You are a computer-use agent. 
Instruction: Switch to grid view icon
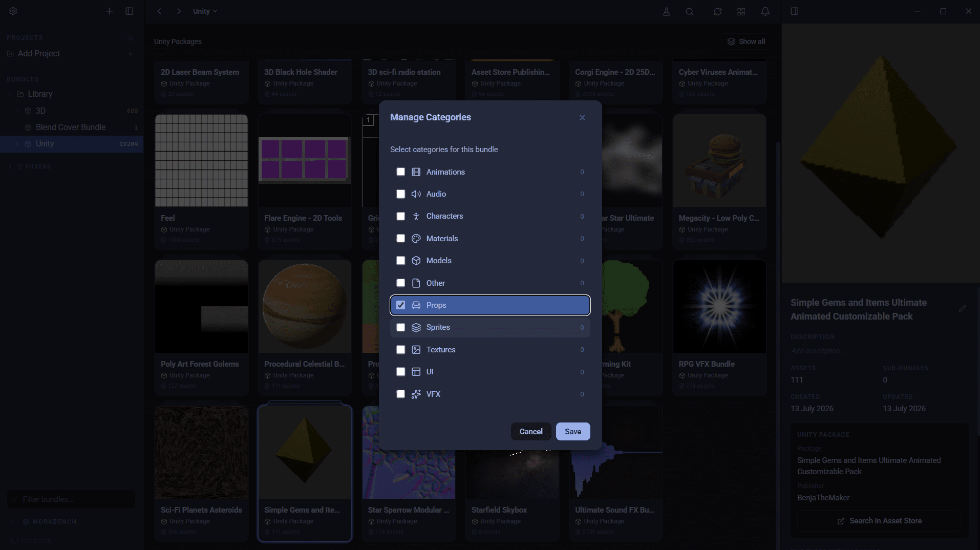coord(741,11)
